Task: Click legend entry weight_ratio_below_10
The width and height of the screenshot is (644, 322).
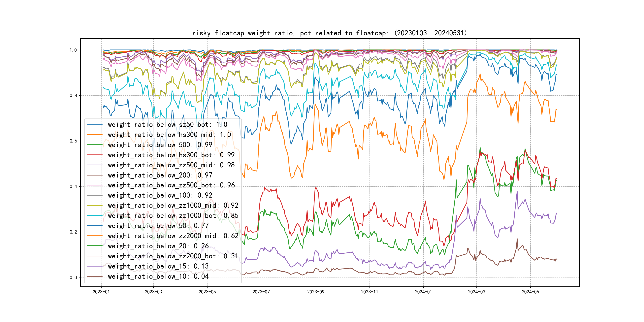Action: pos(158,276)
